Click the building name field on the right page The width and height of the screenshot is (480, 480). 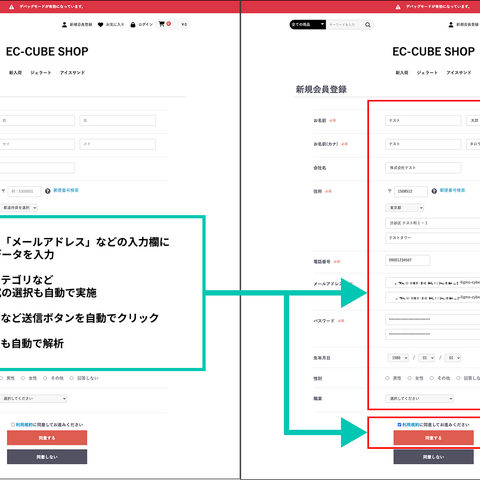coord(433,238)
